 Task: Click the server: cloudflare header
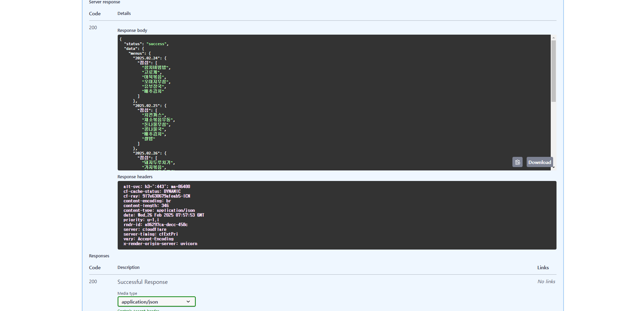145,229
